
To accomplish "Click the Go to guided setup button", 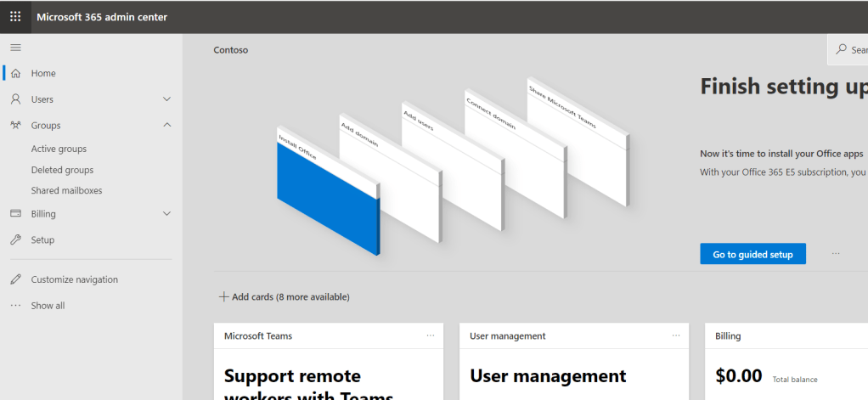I will [x=752, y=254].
